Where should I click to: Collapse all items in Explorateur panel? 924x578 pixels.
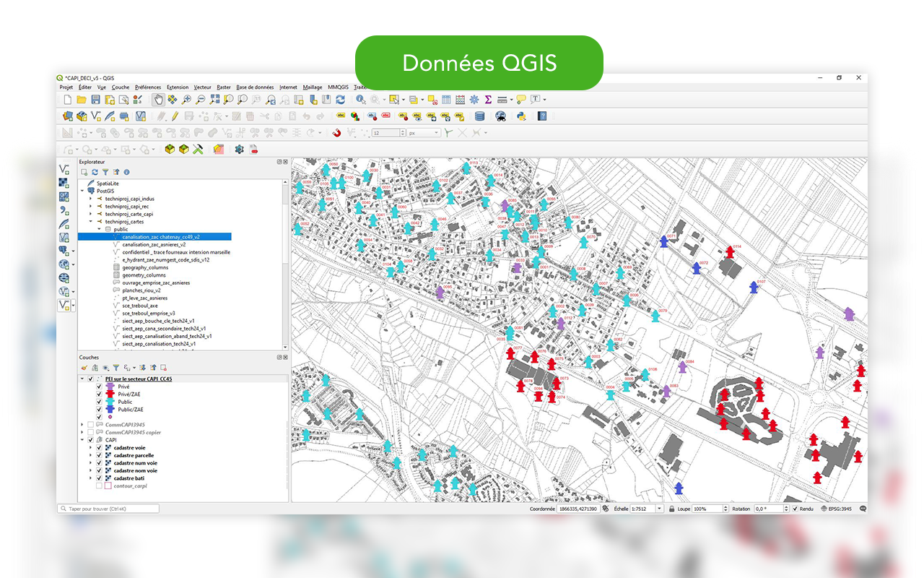coord(116,173)
